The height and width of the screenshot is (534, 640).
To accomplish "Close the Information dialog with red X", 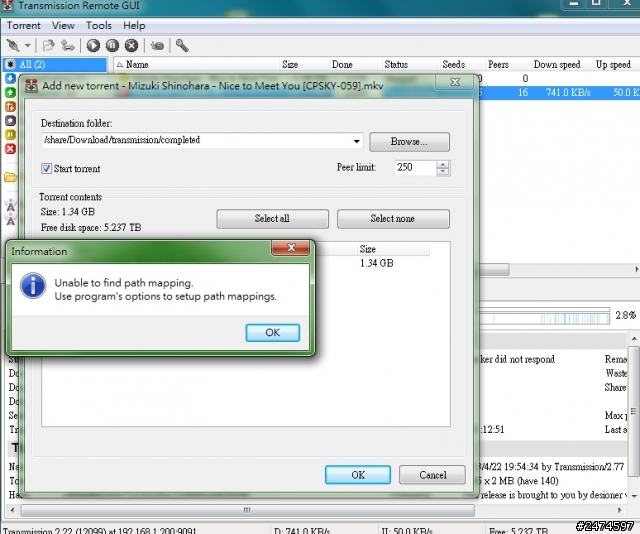I will tap(291, 247).
